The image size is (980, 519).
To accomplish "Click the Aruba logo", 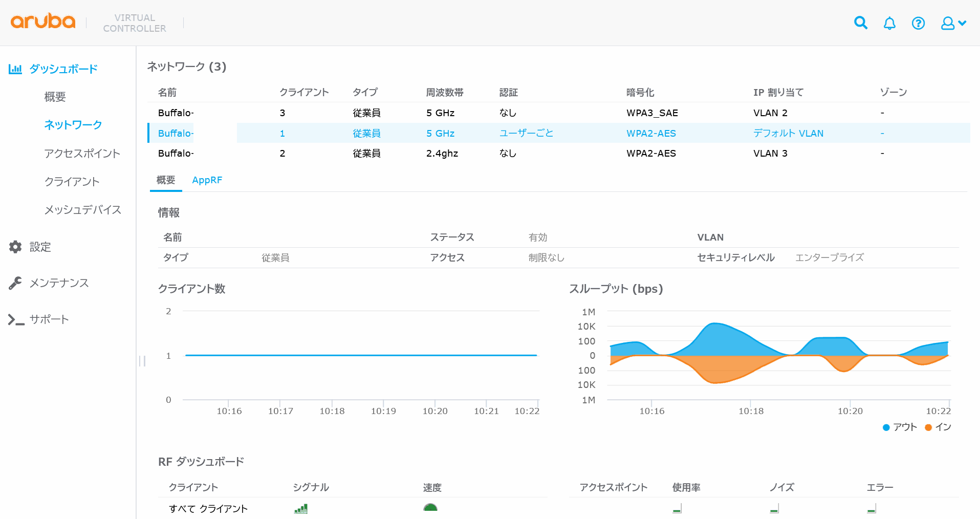I will point(43,21).
